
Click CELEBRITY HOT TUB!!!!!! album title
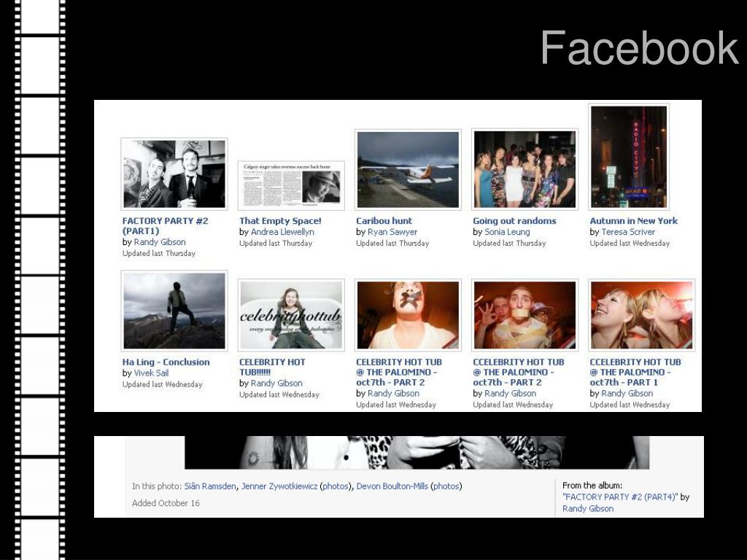click(272, 367)
